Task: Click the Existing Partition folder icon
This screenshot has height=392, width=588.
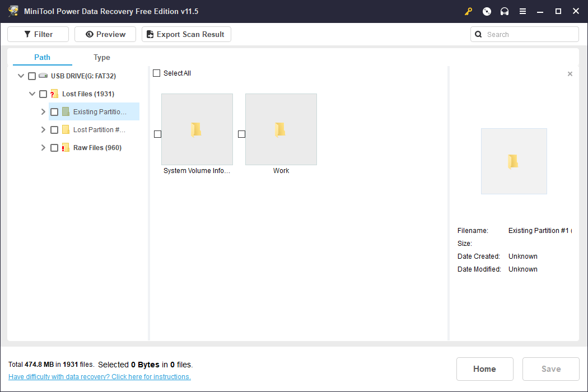Action: (66, 112)
